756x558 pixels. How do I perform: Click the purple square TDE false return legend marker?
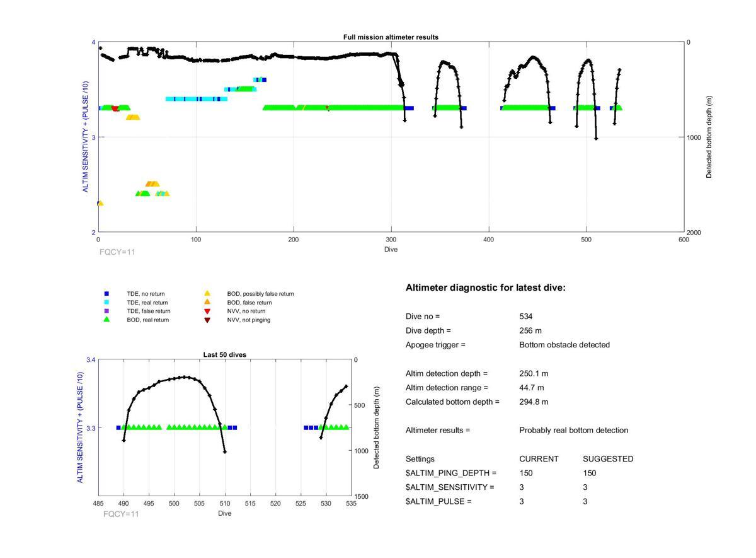tap(106, 311)
